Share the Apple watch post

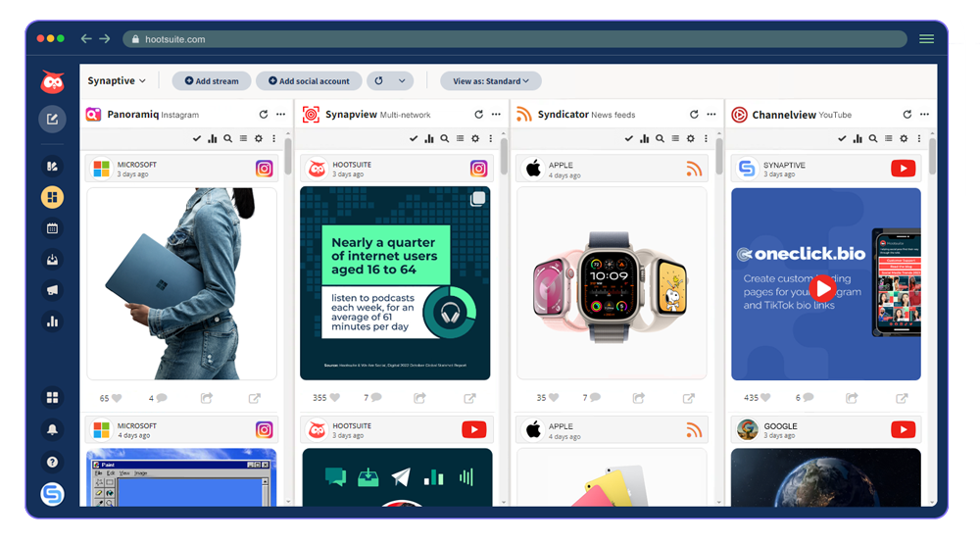click(x=638, y=398)
